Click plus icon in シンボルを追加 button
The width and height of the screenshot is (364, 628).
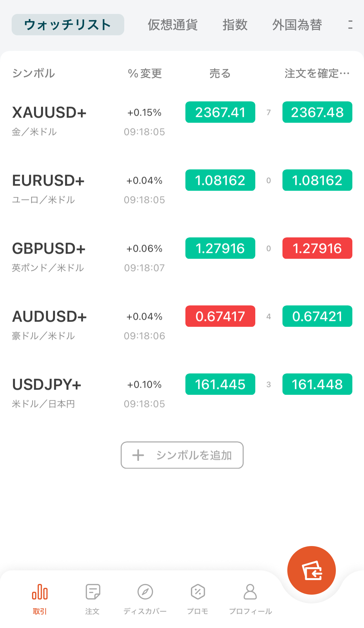tap(138, 455)
